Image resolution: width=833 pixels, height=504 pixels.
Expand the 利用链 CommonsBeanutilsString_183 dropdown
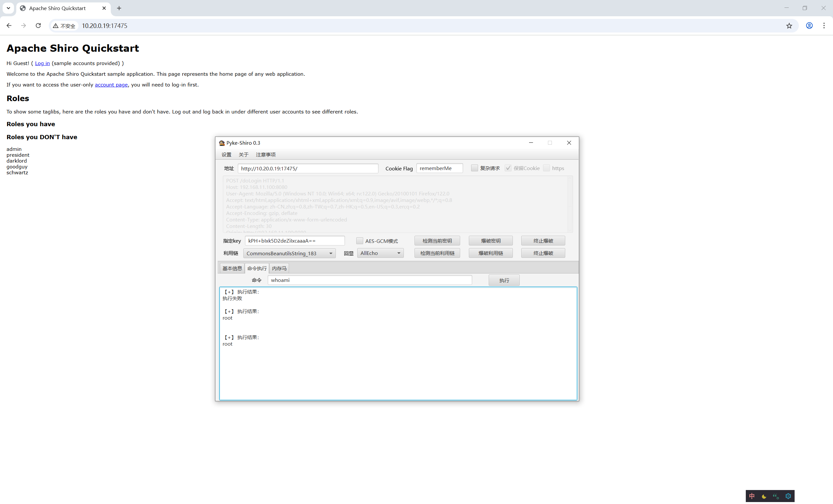(x=289, y=253)
